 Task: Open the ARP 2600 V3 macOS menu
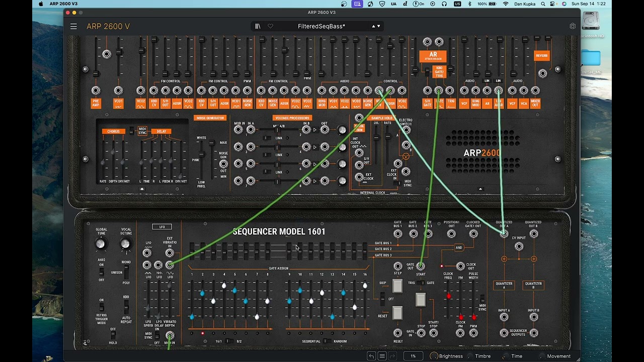63,4
